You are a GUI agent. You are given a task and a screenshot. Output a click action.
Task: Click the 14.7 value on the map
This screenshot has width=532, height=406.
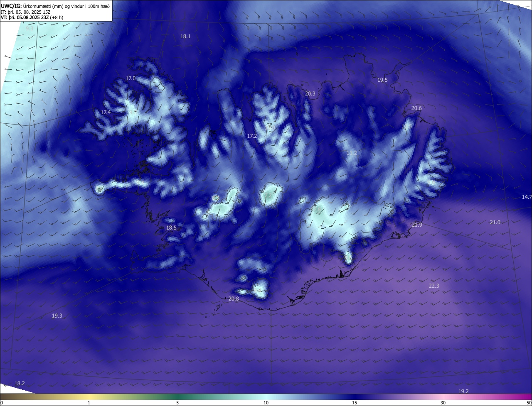coord(527,197)
